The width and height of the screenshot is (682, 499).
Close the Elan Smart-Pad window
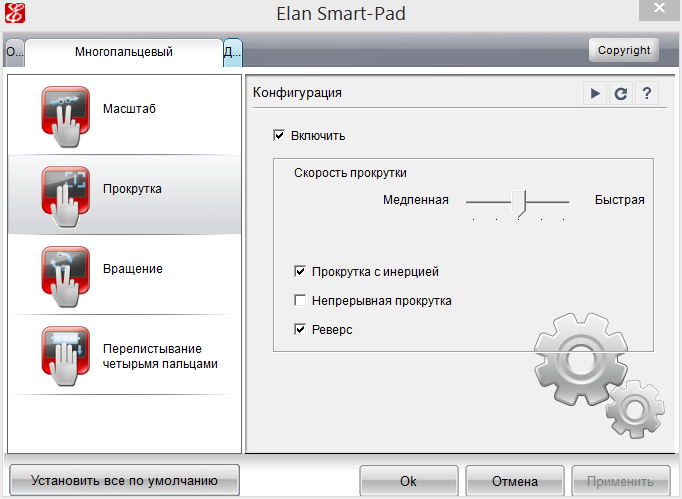[x=659, y=9]
